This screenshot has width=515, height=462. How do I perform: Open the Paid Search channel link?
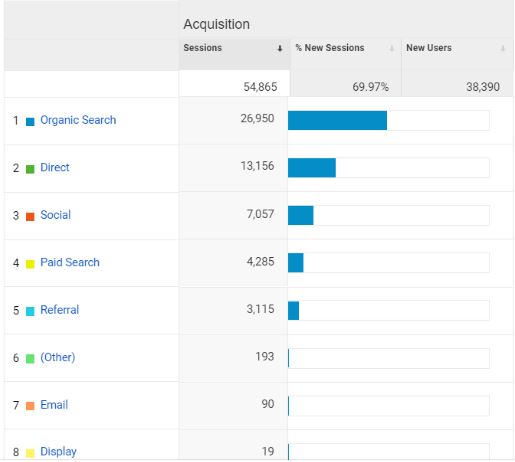point(70,262)
